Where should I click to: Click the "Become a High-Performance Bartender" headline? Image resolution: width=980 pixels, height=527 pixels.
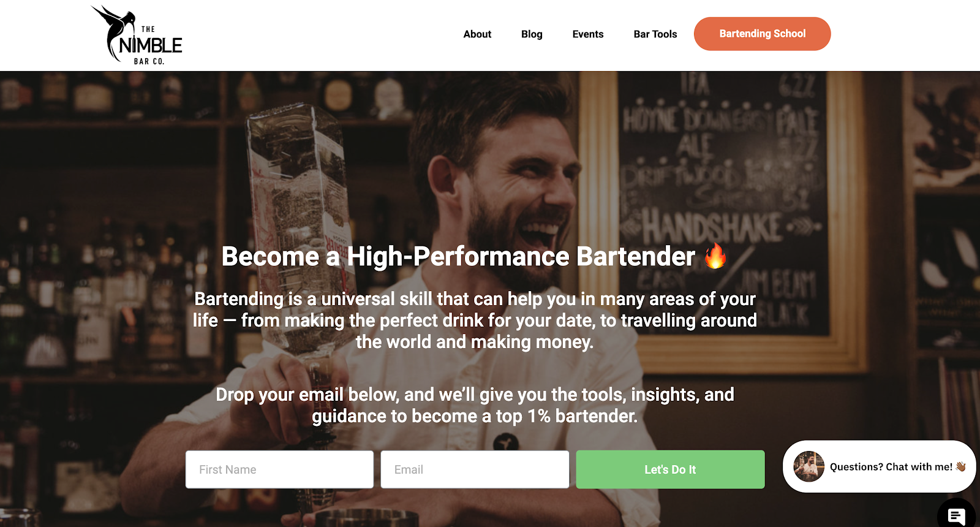click(x=458, y=256)
